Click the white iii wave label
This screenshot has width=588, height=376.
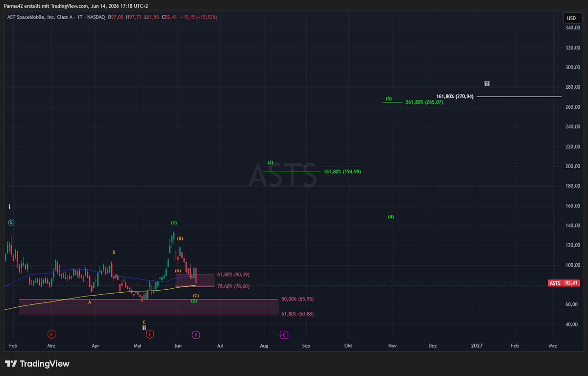tap(487, 84)
